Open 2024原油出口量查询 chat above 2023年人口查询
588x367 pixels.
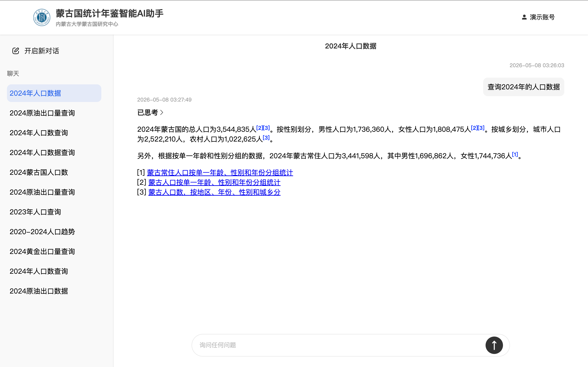tap(54, 192)
